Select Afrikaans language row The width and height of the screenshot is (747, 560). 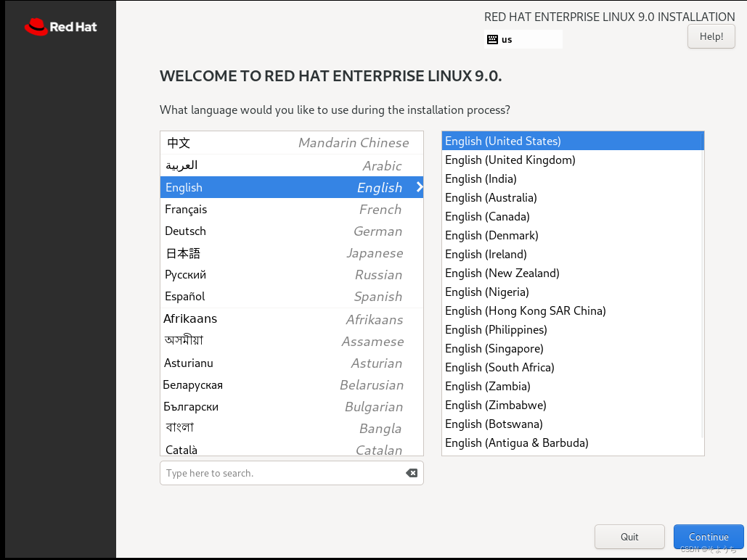pos(292,319)
